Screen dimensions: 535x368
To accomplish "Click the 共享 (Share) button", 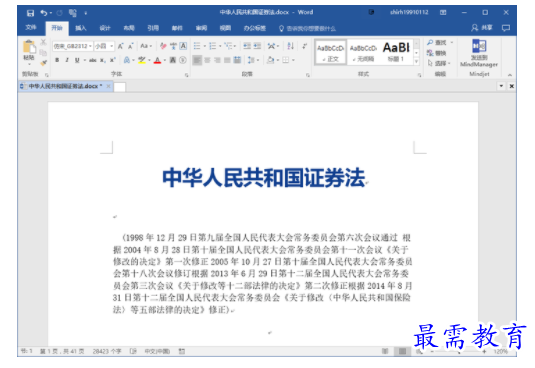I will [482, 28].
